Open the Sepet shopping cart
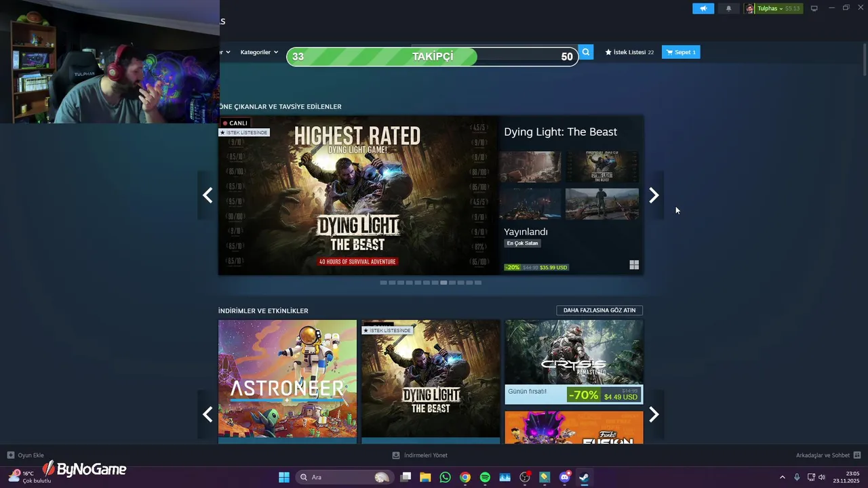Screen dimensions: 868x488 (681, 52)
